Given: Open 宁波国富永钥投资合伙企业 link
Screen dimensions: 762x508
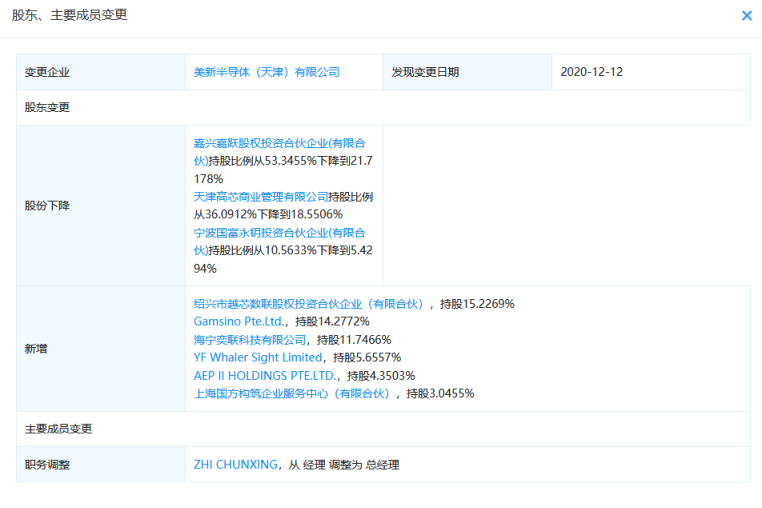Looking at the screenshot, I should coord(284,232).
